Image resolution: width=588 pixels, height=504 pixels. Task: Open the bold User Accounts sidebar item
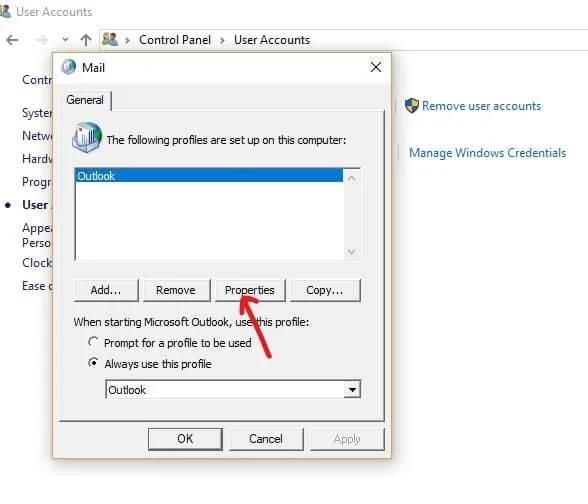click(x=37, y=205)
